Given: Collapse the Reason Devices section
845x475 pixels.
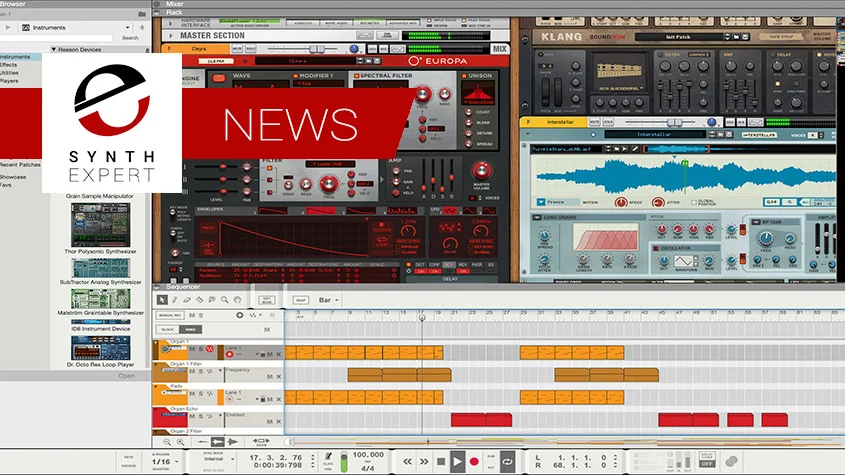Looking at the screenshot, I should tap(53, 49).
